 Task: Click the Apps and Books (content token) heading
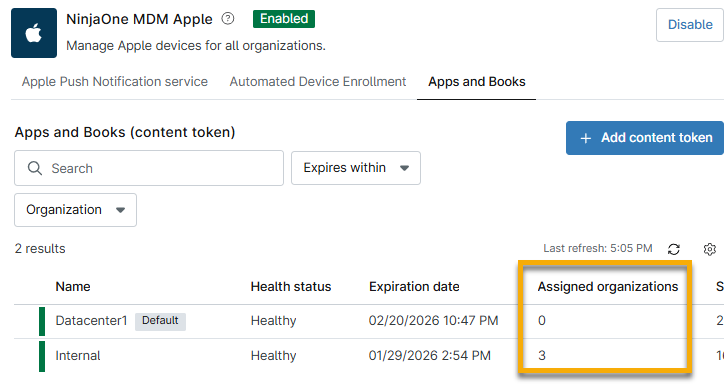click(125, 132)
